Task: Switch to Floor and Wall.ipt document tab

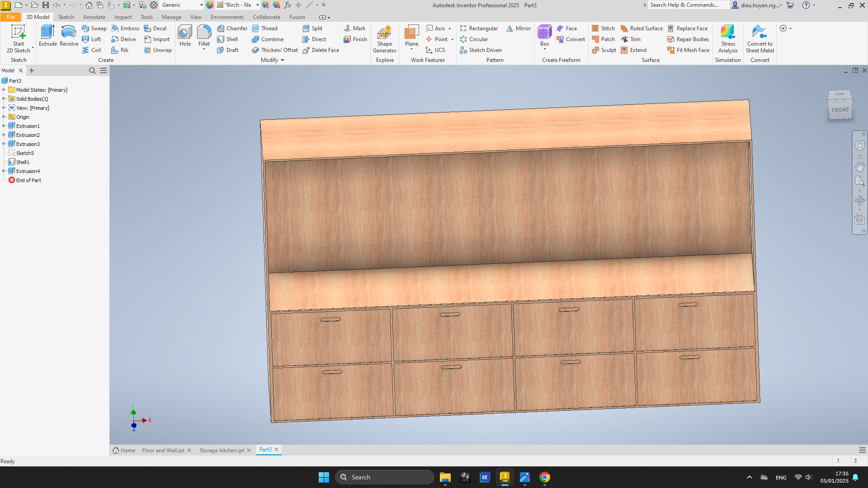Action: coord(163,450)
